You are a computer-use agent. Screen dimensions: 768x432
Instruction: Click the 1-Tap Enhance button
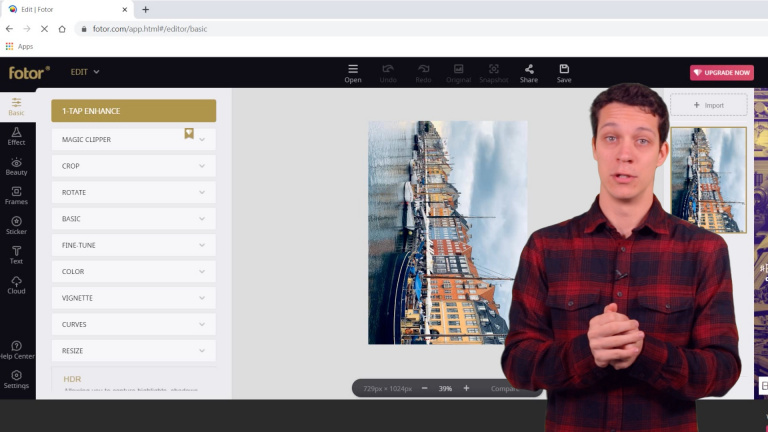click(x=133, y=111)
